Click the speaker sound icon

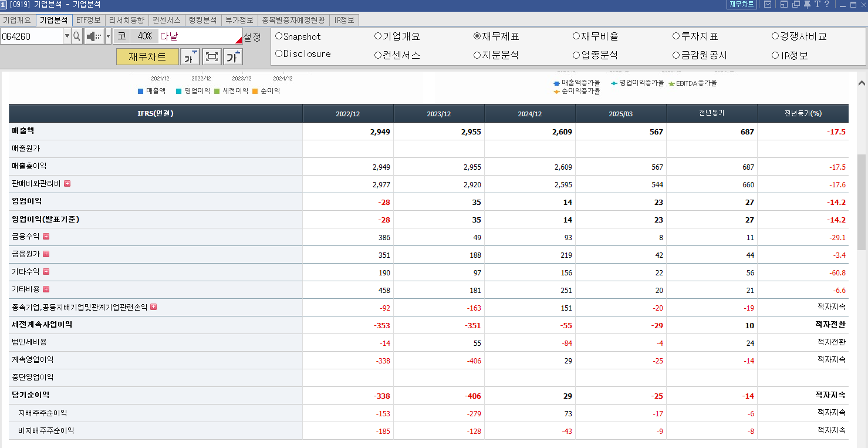(94, 36)
